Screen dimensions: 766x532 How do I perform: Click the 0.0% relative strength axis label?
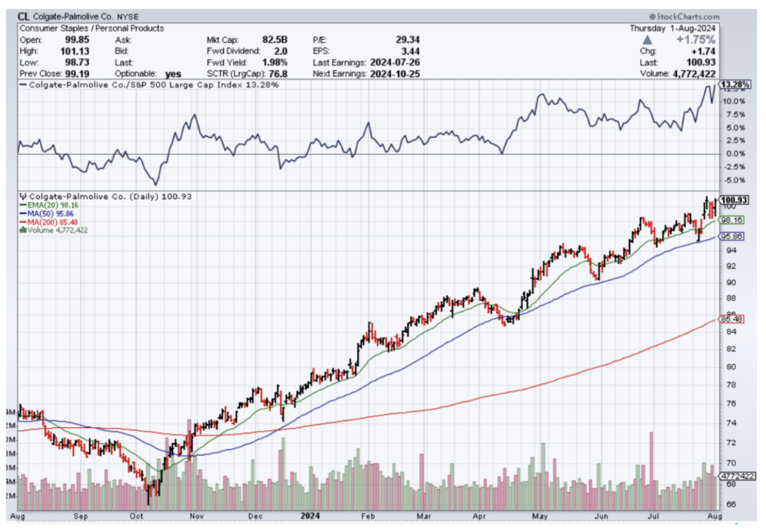pyautogui.click(x=736, y=153)
